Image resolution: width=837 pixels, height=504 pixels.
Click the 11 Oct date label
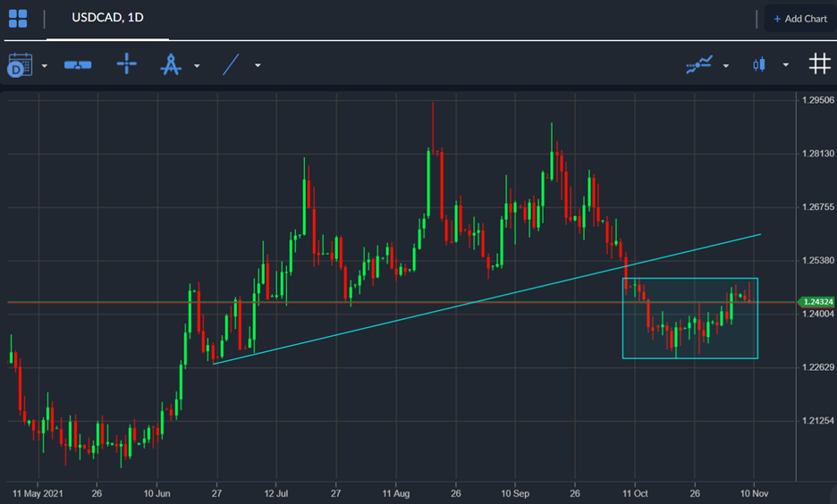coord(635,493)
